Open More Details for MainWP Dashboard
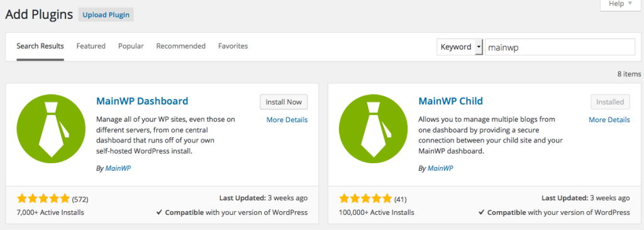The image size is (644, 230). (287, 120)
